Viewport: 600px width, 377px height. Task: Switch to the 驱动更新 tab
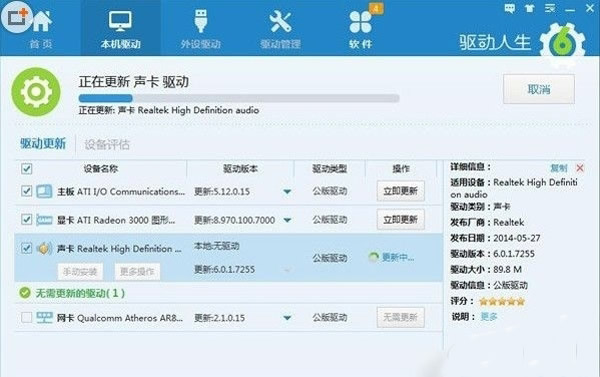pyautogui.click(x=43, y=144)
